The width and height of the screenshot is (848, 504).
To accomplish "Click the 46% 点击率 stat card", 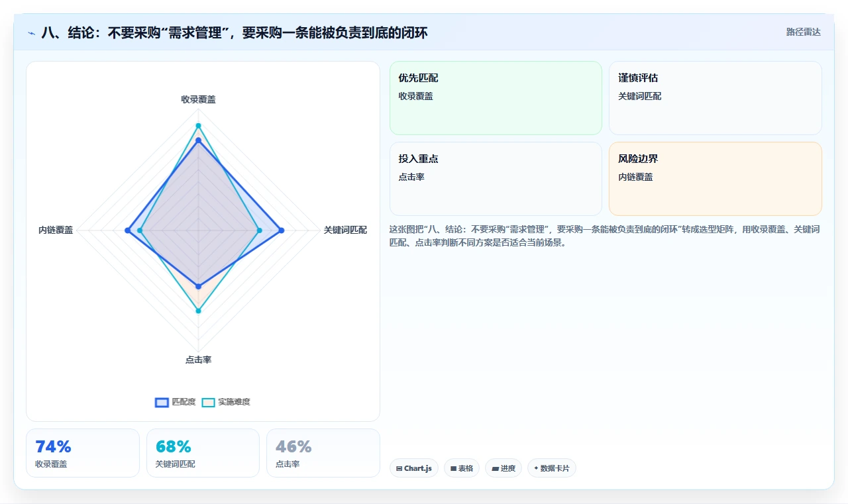I will [x=323, y=453].
